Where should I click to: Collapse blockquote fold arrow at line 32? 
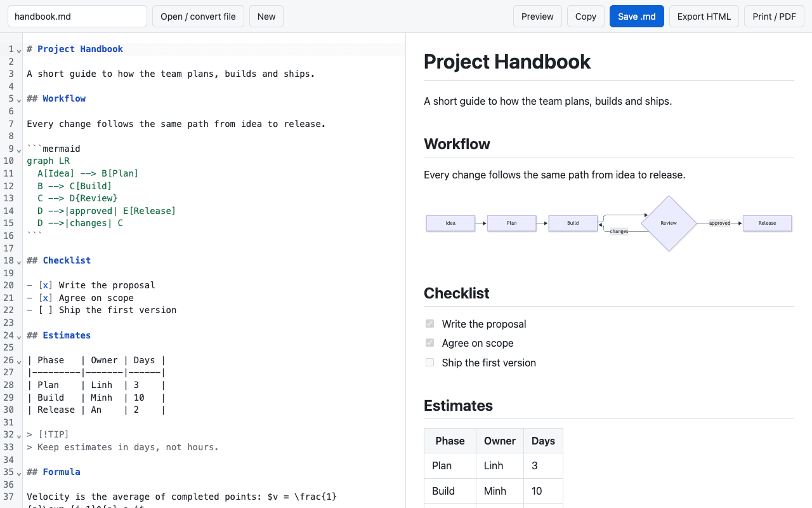pos(19,435)
